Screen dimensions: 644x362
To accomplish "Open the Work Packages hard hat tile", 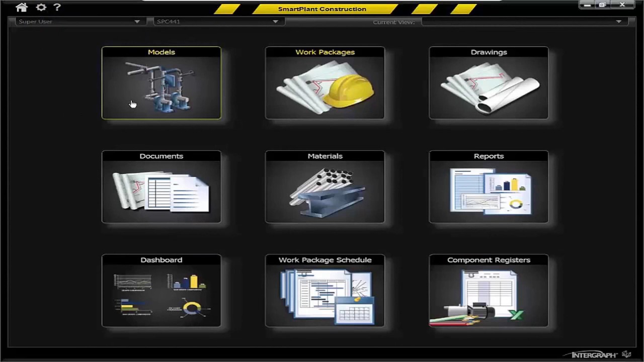I will [325, 83].
